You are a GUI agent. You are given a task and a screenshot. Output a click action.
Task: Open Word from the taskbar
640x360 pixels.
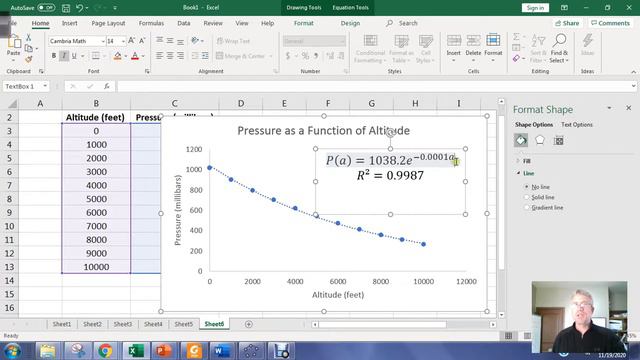222,351
